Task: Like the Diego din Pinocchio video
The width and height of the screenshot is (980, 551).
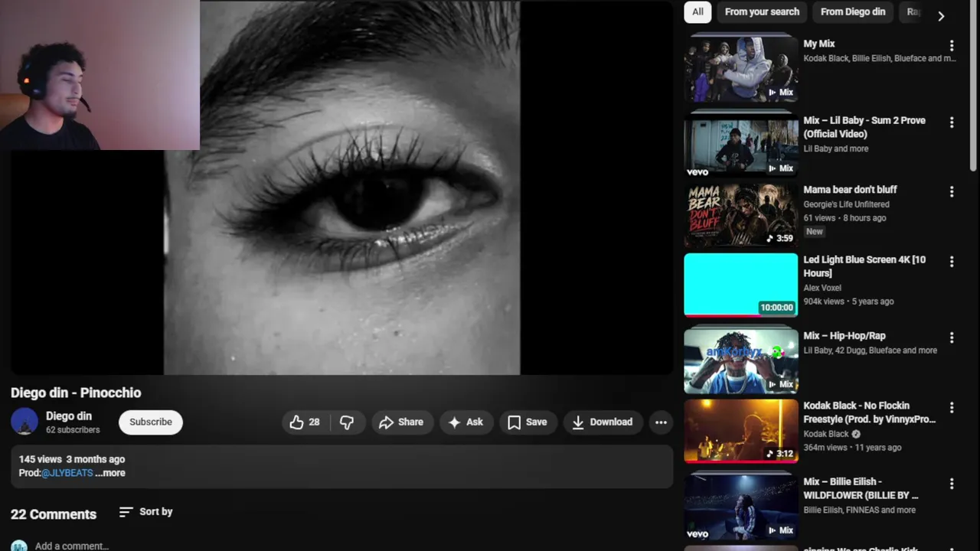Action: coord(305,422)
